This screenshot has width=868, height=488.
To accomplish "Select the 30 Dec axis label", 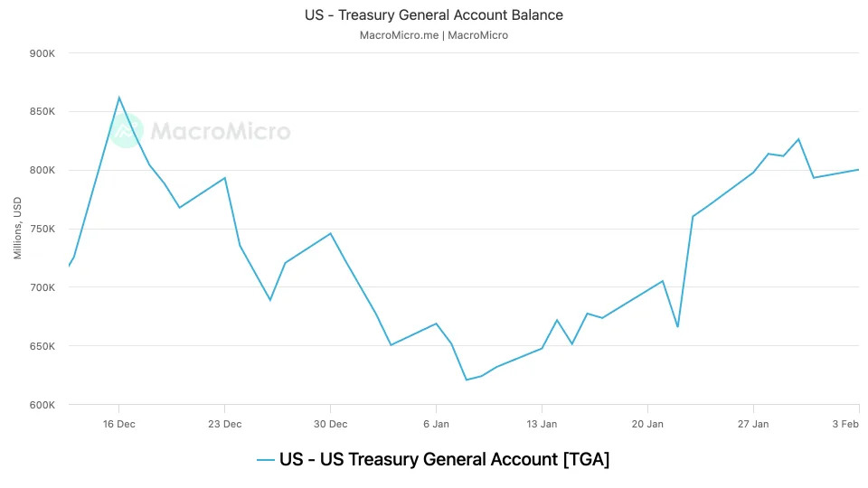I will click(x=331, y=424).
